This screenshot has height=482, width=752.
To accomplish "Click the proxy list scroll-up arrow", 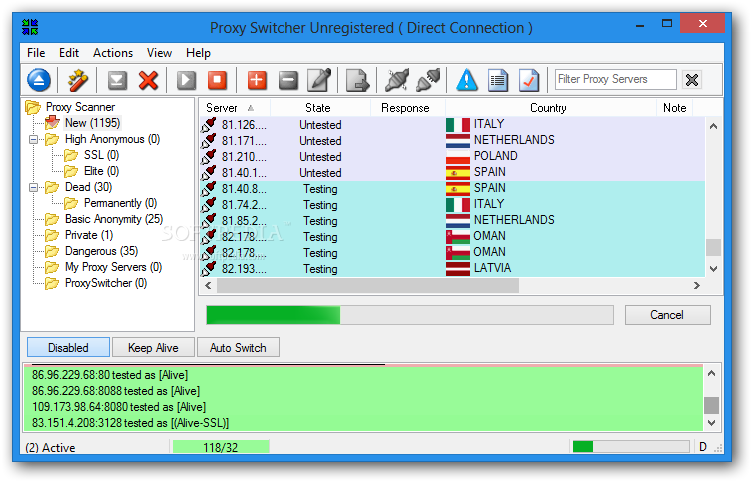I will (x=713, y=126).
